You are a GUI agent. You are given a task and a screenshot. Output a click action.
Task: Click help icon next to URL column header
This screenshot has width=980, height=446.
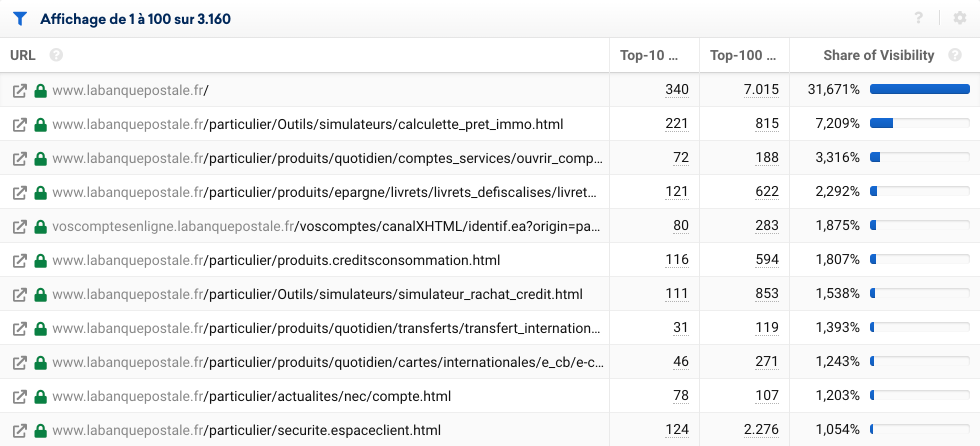(56, 55)
